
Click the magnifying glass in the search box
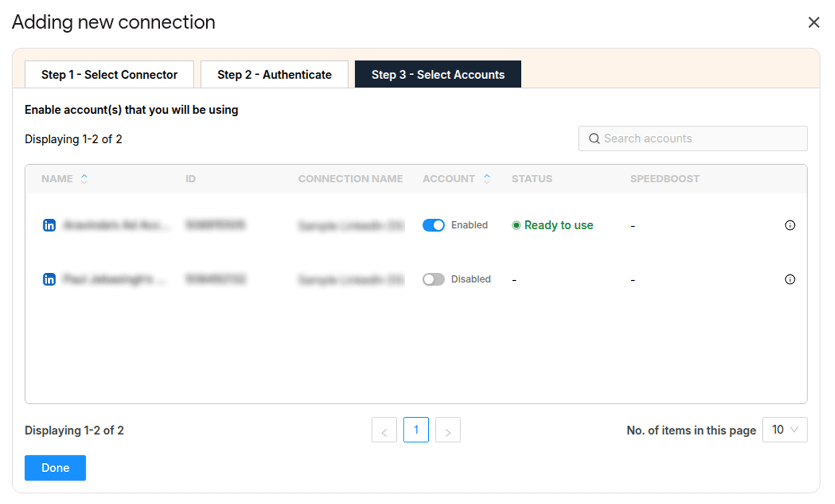tap(594, 138)
